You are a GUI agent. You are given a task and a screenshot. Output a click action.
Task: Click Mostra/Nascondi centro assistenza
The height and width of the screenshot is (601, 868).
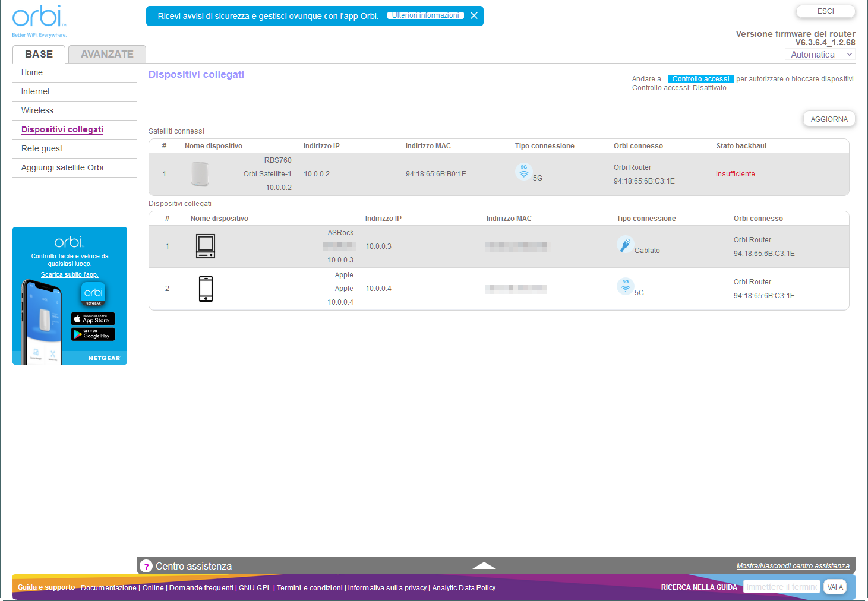(x=793, y=566)
